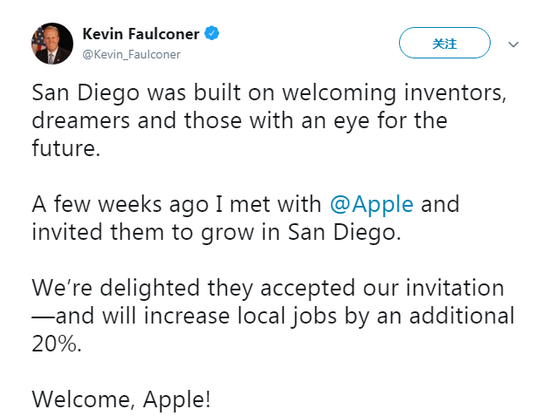The width and height of the screenshot is (550, 416).
Task: Click the word 'future.' in the tweet
Action: click(66, 149)
